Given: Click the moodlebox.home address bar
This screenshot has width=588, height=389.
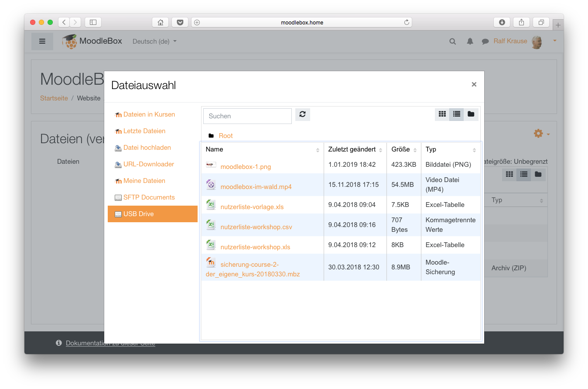Looking at the screenshot, I should (302, 22).
